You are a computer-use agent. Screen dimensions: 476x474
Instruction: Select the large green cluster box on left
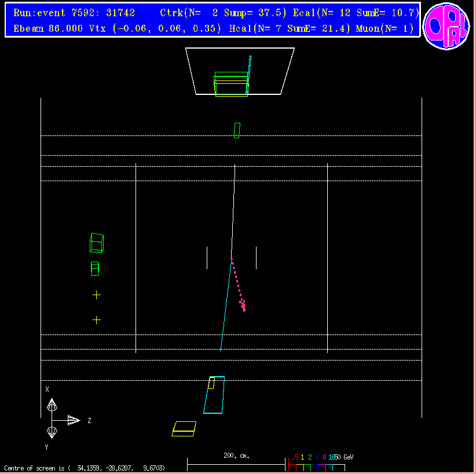click(97, 242)
